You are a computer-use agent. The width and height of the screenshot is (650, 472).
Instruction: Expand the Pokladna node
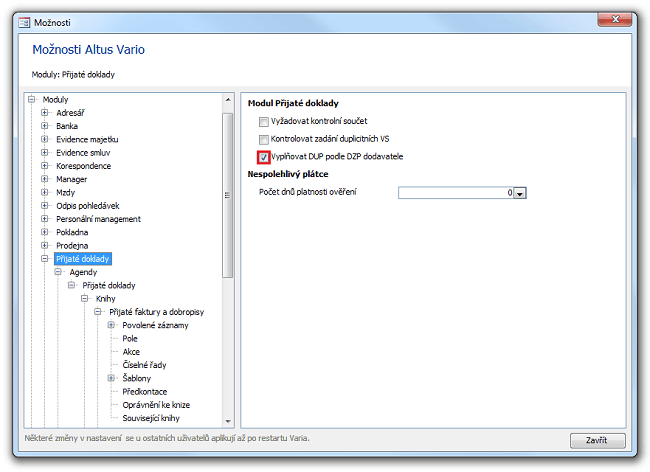tap(44, 232)
